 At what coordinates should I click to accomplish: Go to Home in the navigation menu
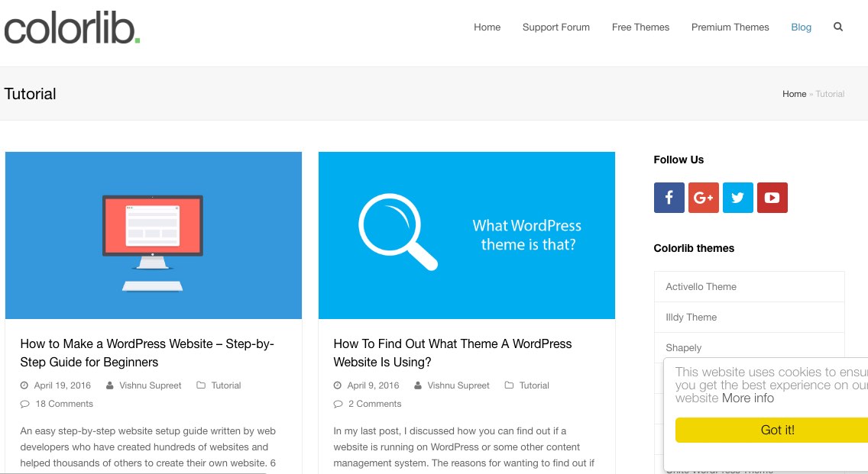[487, 27]
